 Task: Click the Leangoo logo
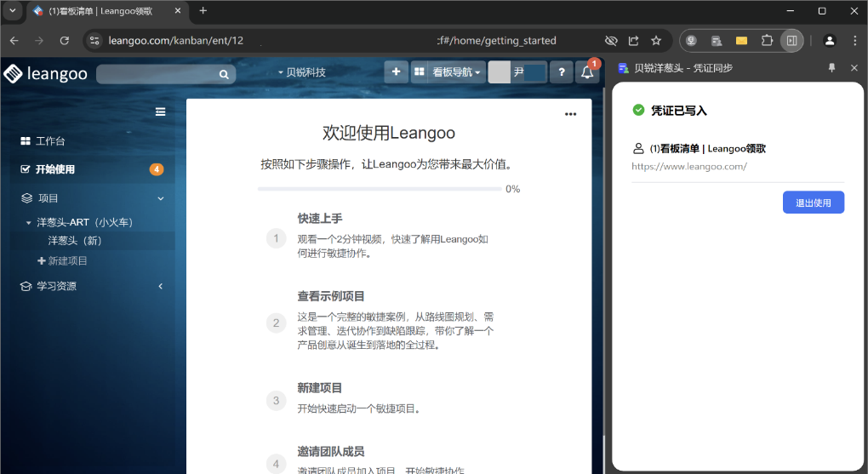click(45, 73)
